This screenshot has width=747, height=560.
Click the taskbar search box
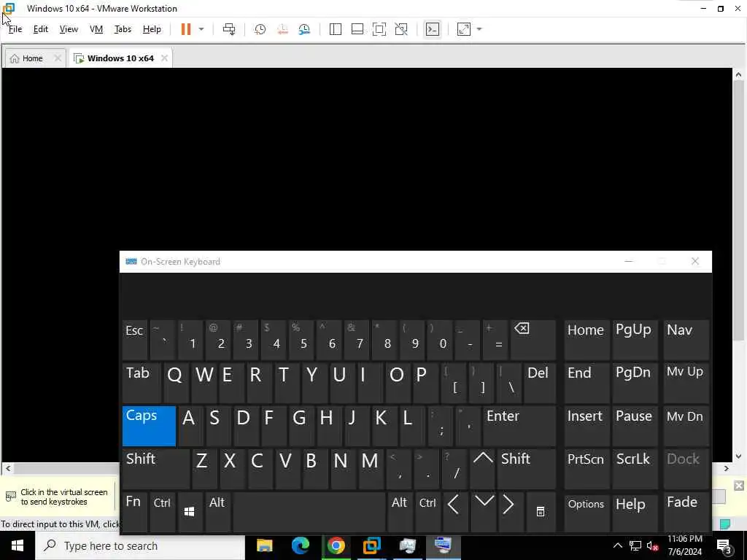(x=140, y=545)
